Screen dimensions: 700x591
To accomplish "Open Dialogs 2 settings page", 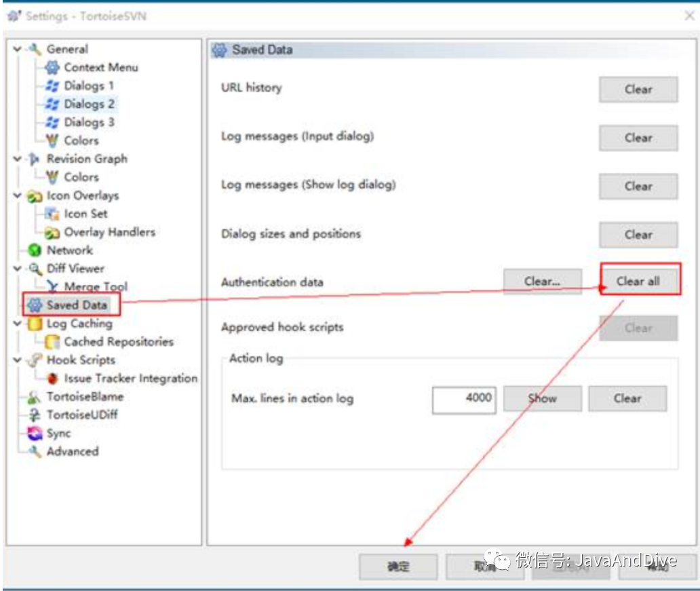I will click(90, 104).
